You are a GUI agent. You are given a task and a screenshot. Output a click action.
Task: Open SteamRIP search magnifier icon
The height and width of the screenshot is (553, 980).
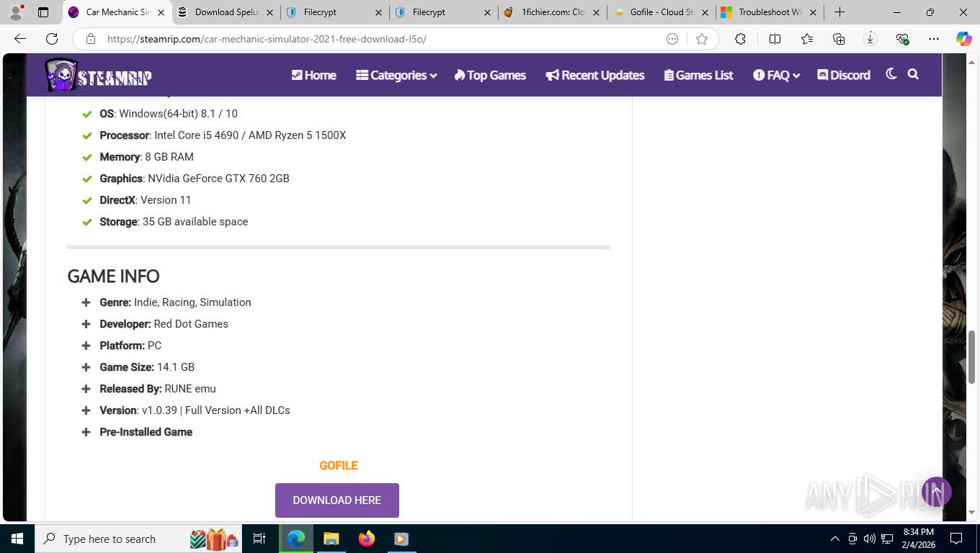[x=913, y=74]
